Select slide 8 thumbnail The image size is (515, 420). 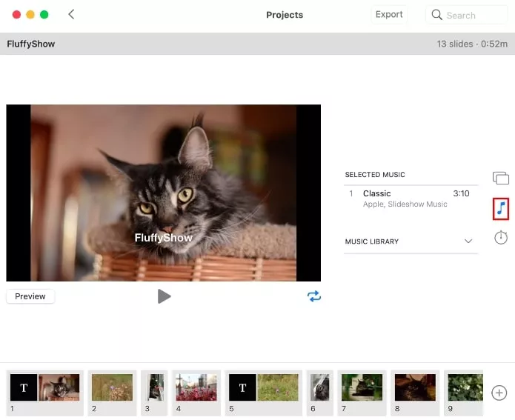pos(415,387)
